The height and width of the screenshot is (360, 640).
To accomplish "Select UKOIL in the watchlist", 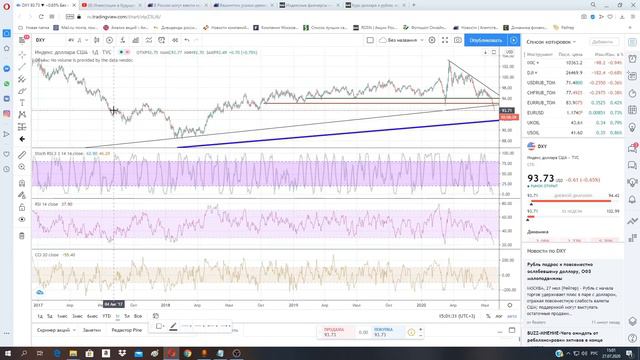I will (x=574, y=122).
